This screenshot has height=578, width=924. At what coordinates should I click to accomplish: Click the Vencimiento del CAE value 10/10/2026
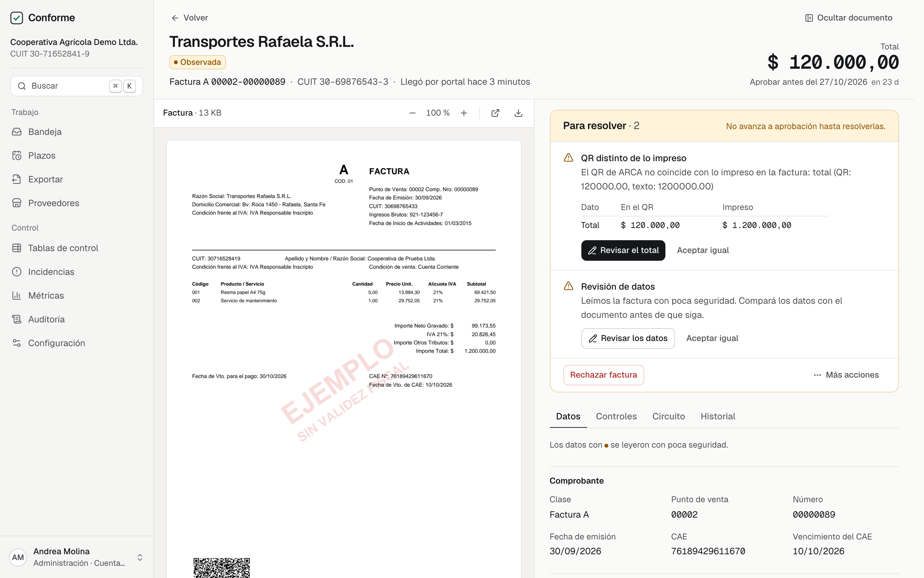(818, 551)
